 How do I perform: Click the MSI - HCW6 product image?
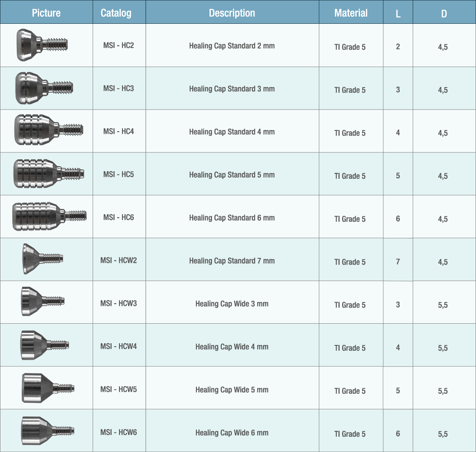tap(47, 431)
